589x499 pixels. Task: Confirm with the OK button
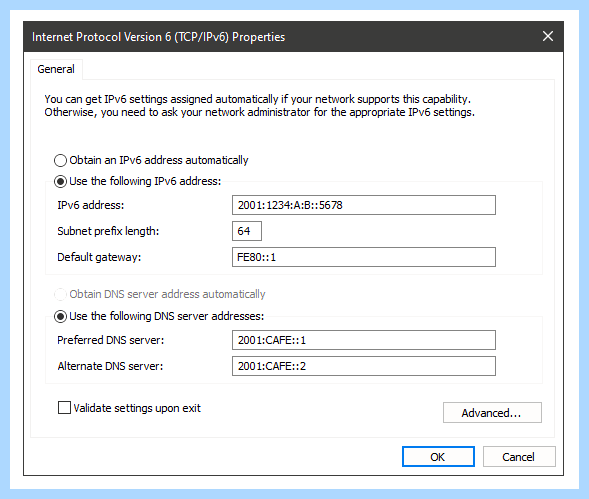click(x=438, y=457)
